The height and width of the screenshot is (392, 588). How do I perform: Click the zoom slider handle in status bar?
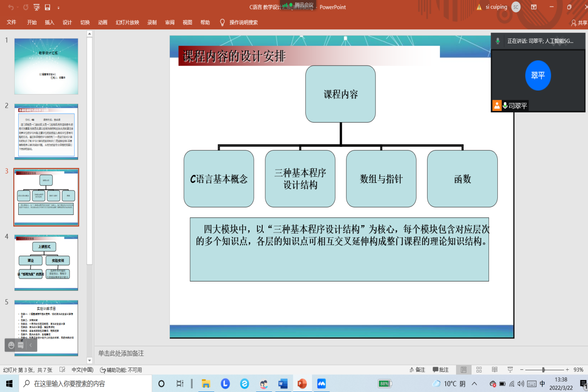coord(543,370)
